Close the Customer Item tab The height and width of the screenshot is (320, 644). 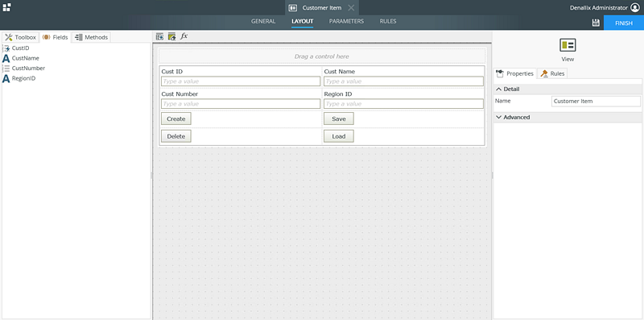(351, 7)
